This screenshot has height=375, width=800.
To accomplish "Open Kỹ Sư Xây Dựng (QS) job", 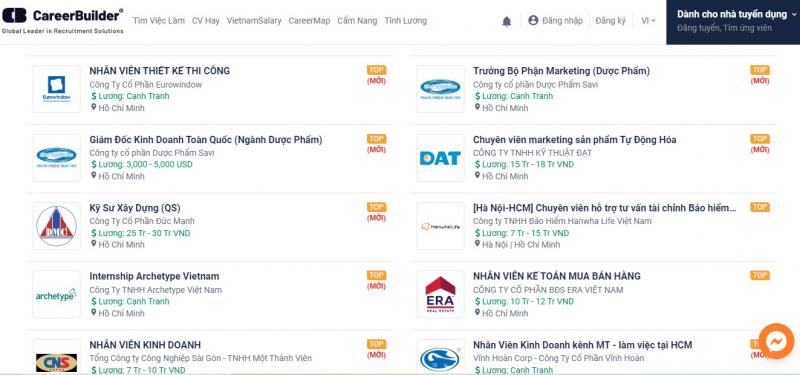I will pyautogui.click(x=135, y=208).
